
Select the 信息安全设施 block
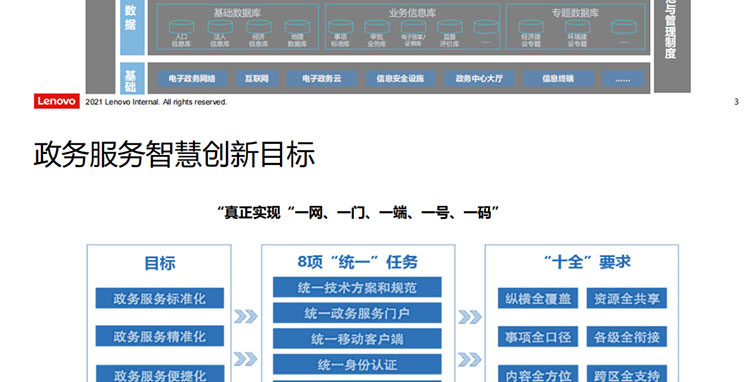pyautogui.click(x=400, y=78)
